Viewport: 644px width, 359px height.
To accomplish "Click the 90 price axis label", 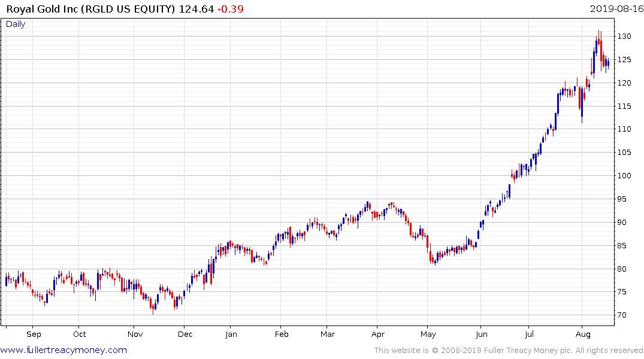I will pos(622,223).
